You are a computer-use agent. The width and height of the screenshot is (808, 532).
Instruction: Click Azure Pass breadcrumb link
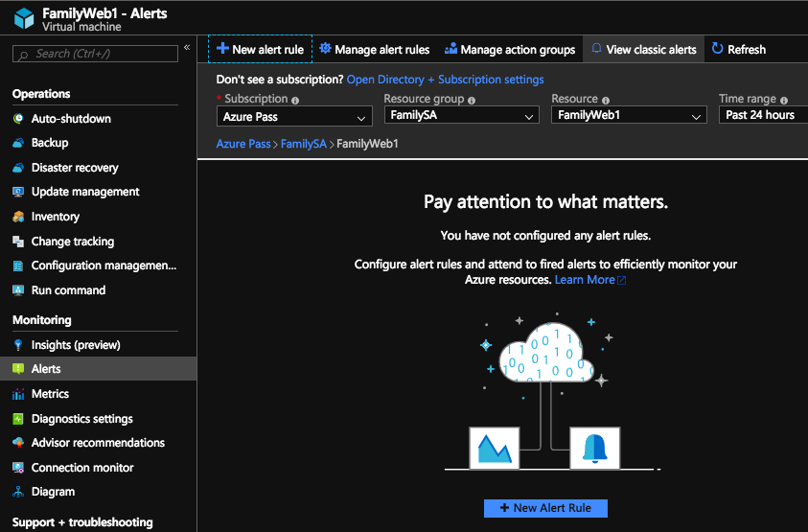pyautogui.click(x=243, y=144)
